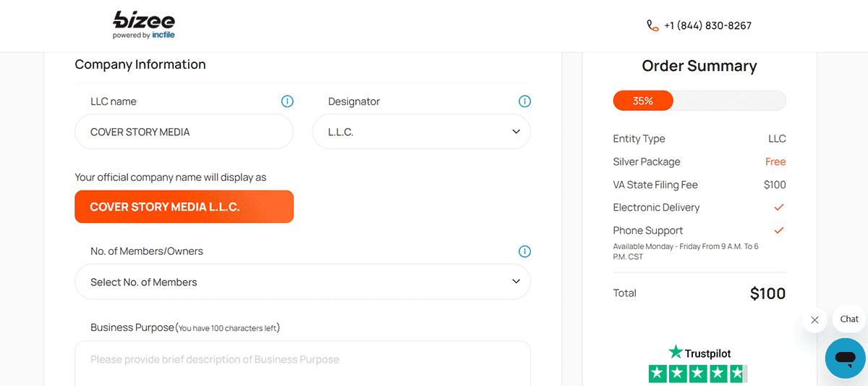This screenshot has width=868, height=386.
Task: Click the 35% progress bar
Action: [x=699, y=101]
